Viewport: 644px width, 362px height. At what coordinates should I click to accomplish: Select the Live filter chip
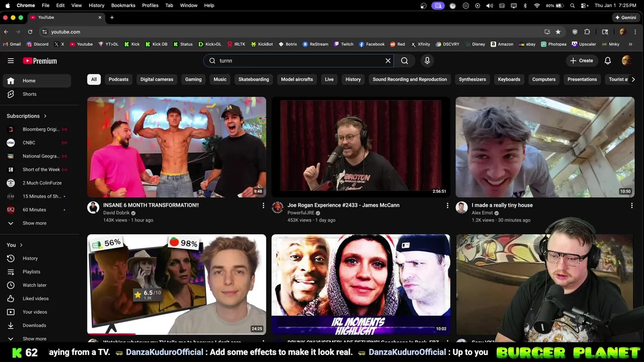pyautogui.click(x=329, y=79)
